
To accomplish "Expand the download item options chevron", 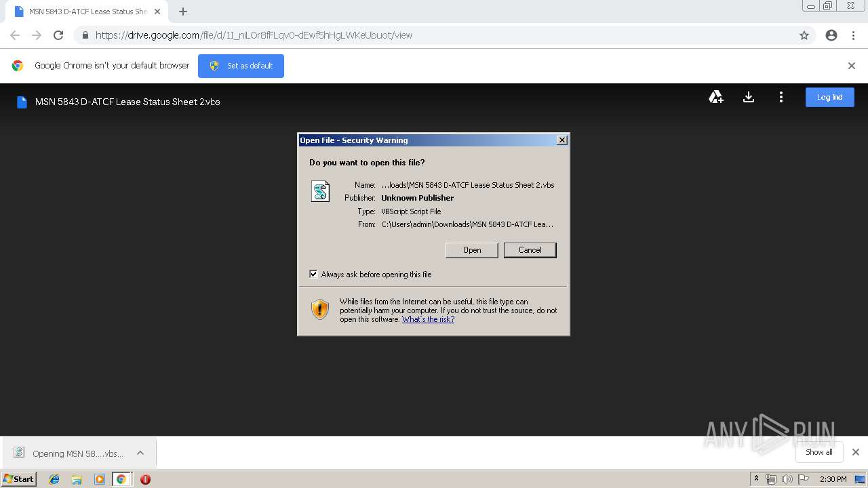I will (140, 453).
